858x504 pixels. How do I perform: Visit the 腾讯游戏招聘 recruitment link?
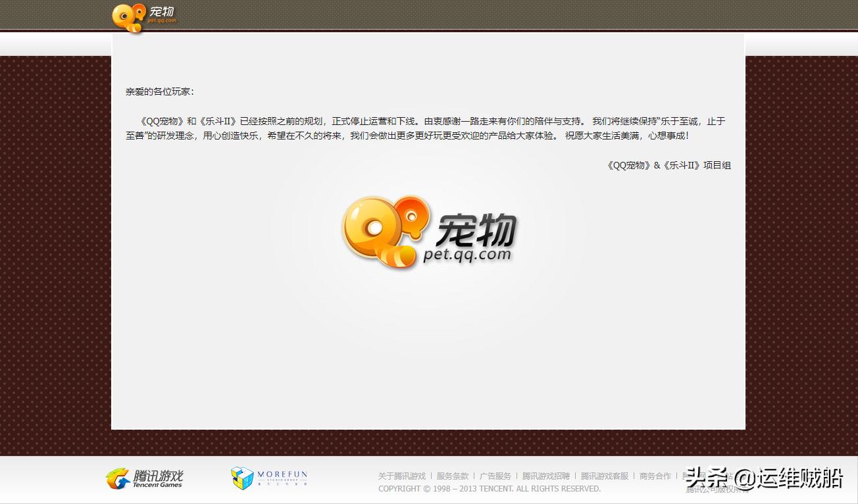545,476
